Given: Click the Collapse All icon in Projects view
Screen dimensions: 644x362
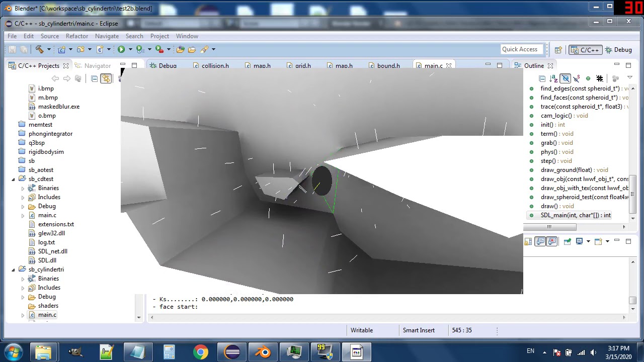Looking at the screenshot, I should click(x=94, y=79).
